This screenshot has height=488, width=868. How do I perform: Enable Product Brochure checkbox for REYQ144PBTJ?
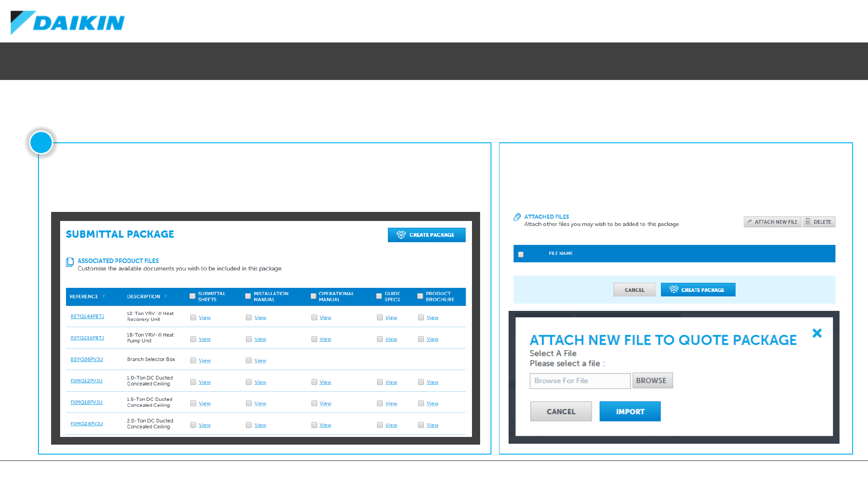coord(421,318)
